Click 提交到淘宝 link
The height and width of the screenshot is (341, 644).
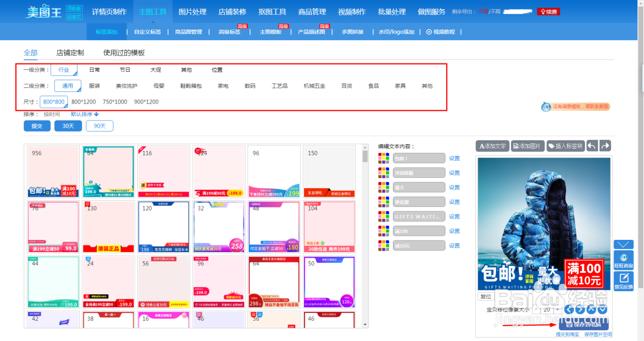568,334
